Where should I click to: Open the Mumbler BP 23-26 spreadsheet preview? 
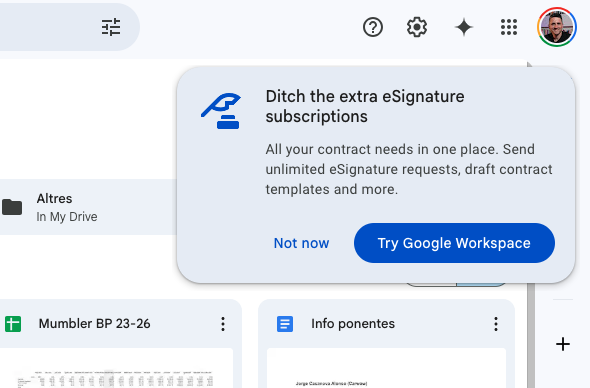tap(117, 368)
